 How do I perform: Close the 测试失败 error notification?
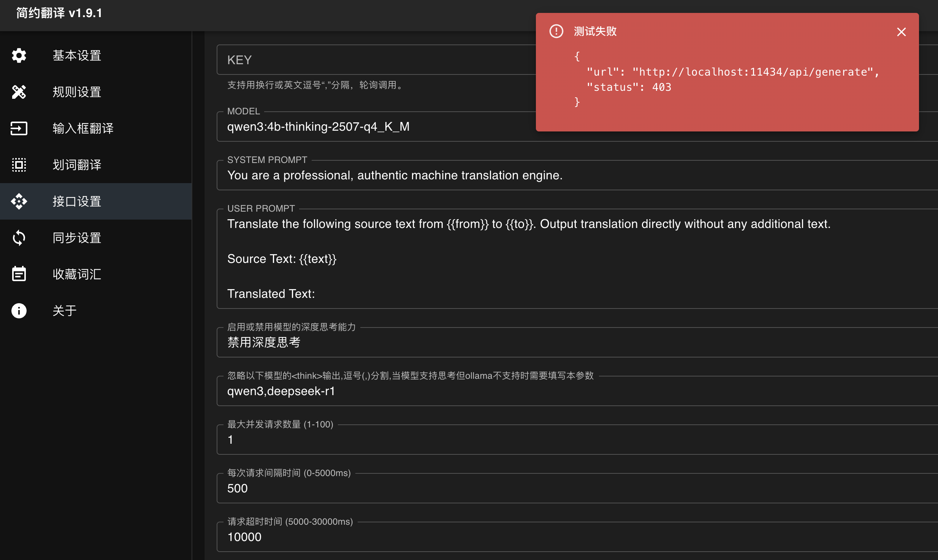coord(902,32)
